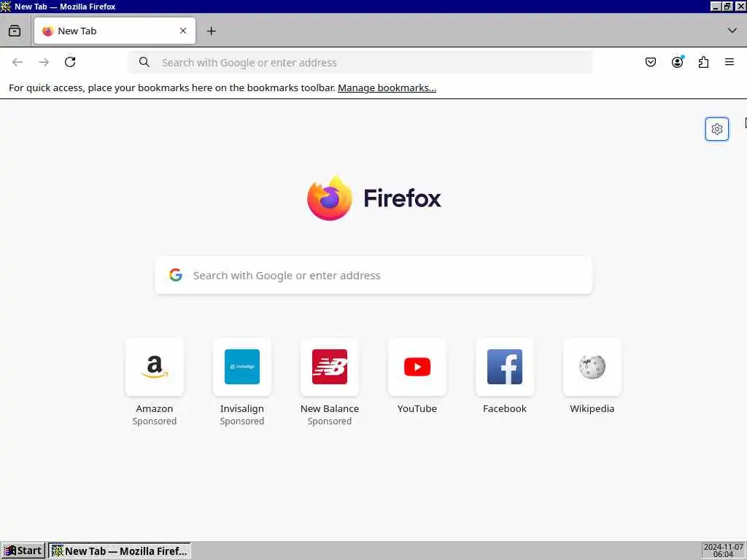Click the Google G icon in search box

point(176,275)
